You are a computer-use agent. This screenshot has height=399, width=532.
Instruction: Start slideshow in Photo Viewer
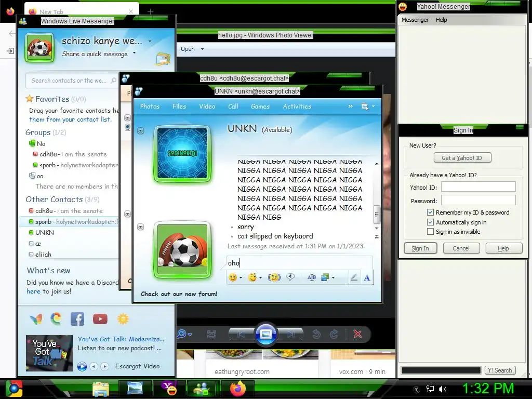[265, 335]
